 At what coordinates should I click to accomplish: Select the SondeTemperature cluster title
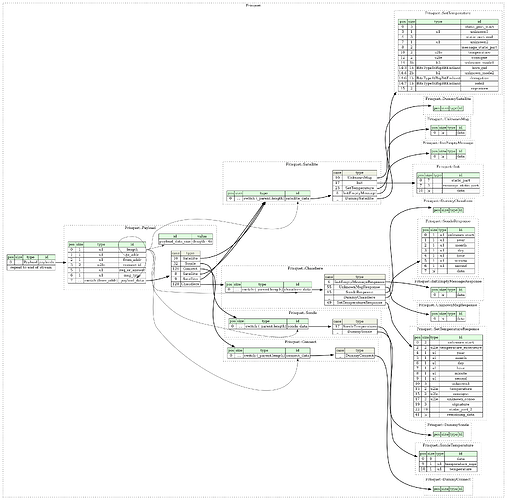coord(448,445)
